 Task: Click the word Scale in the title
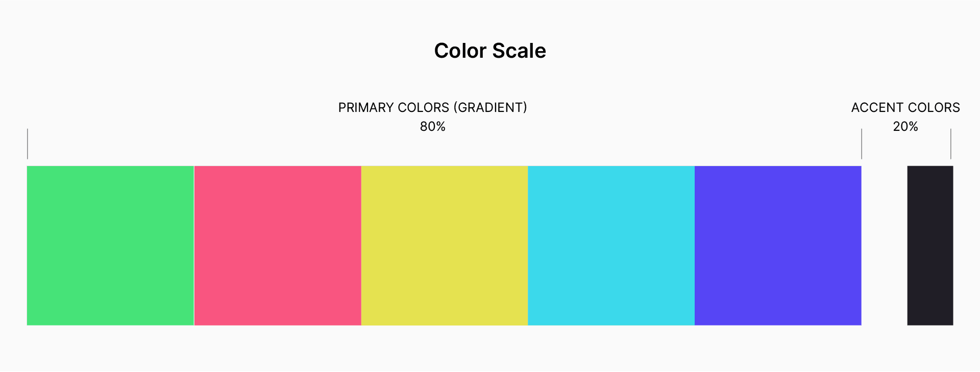(x=519, y=51)
